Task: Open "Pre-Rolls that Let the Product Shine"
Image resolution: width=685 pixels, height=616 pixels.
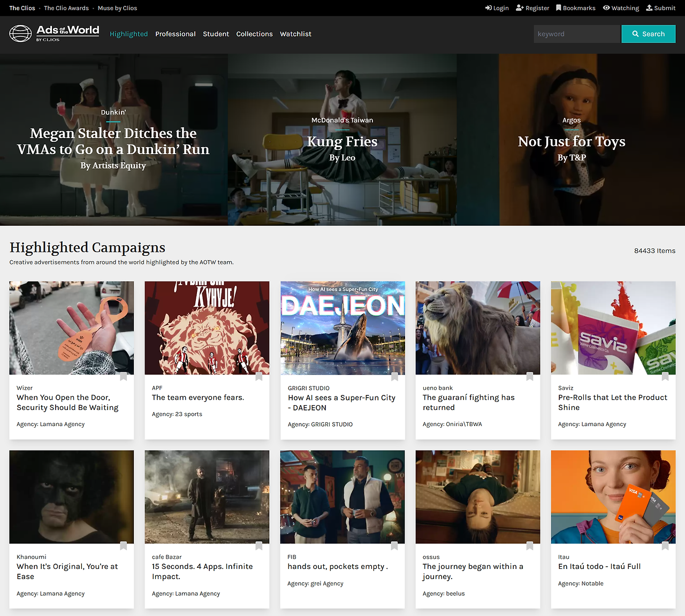Action: pos(613,402)
